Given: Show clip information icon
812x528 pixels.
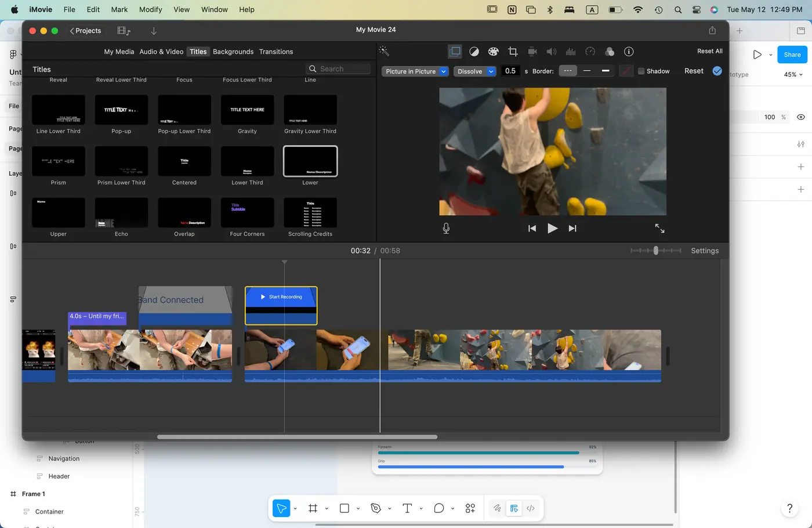Looking at the screenshot, I should [629, 52].
